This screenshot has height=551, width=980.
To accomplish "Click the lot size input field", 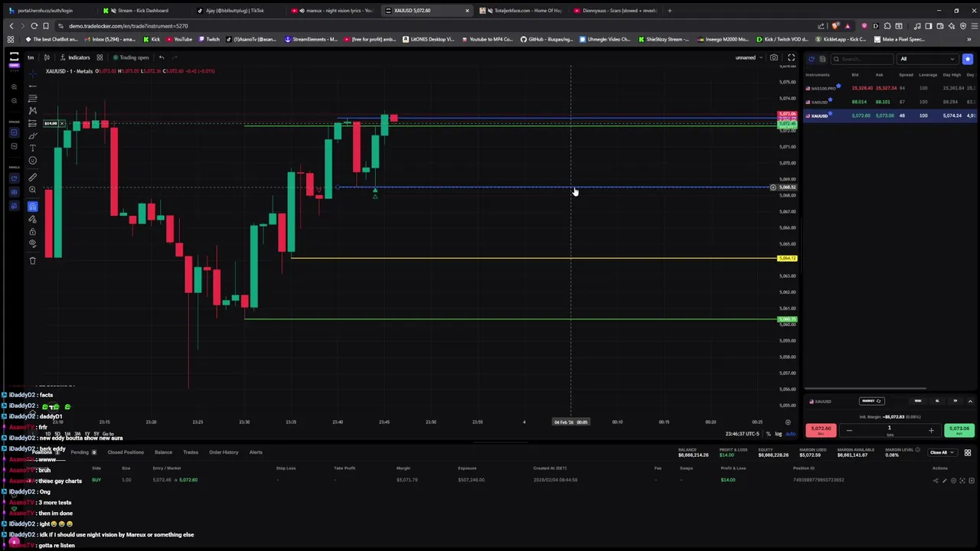I will [890, 429].
